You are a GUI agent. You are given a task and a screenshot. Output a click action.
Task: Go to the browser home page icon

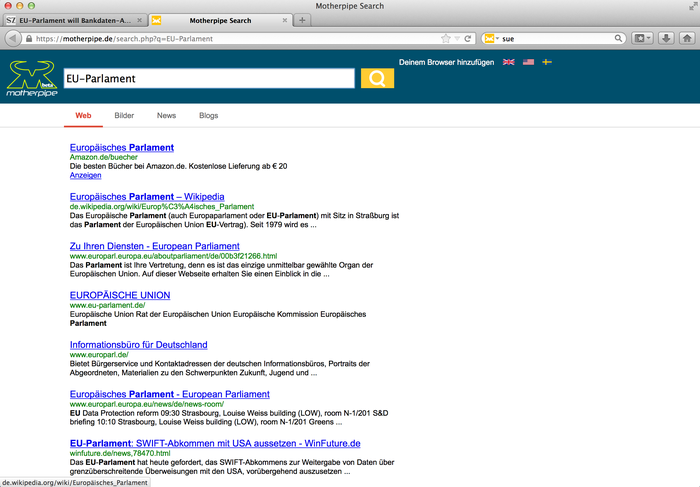point(687,38)
